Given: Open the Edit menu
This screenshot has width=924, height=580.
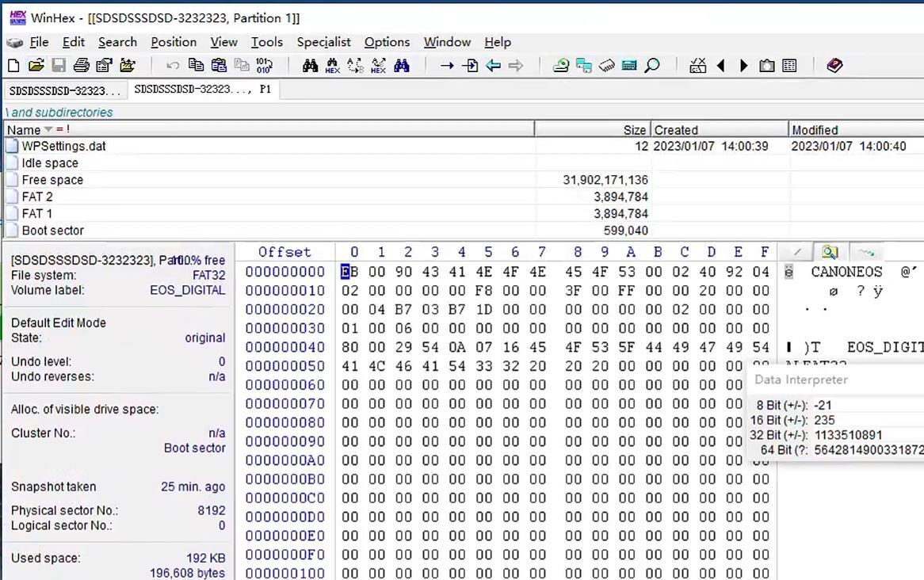Looking at the screenshot, I should point(74,42).
